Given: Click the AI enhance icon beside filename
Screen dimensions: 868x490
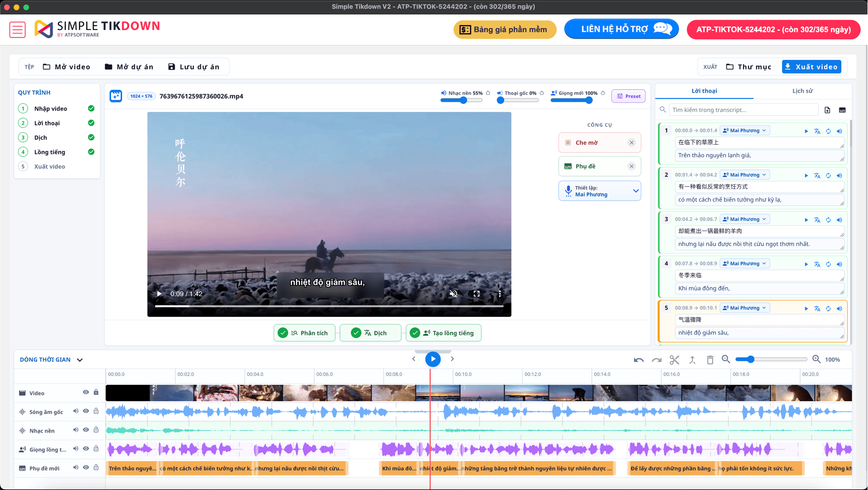Looking at the screenshot, I should (116, 96).
